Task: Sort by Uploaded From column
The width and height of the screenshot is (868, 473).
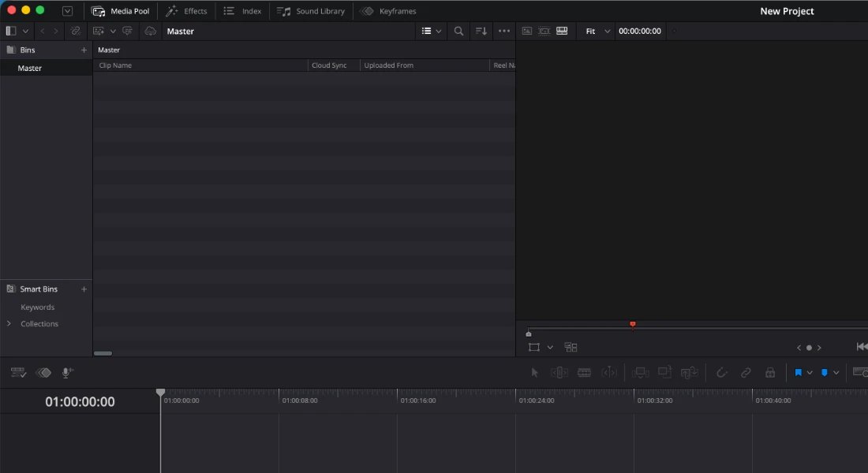Action: click(388, 65)
